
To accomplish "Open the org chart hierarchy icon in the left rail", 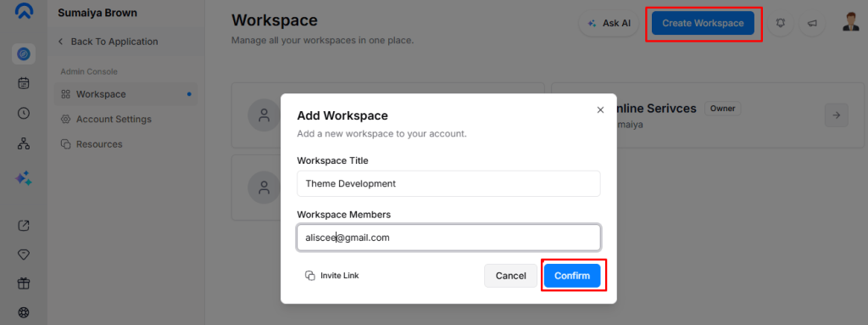I will pos(23,143).
